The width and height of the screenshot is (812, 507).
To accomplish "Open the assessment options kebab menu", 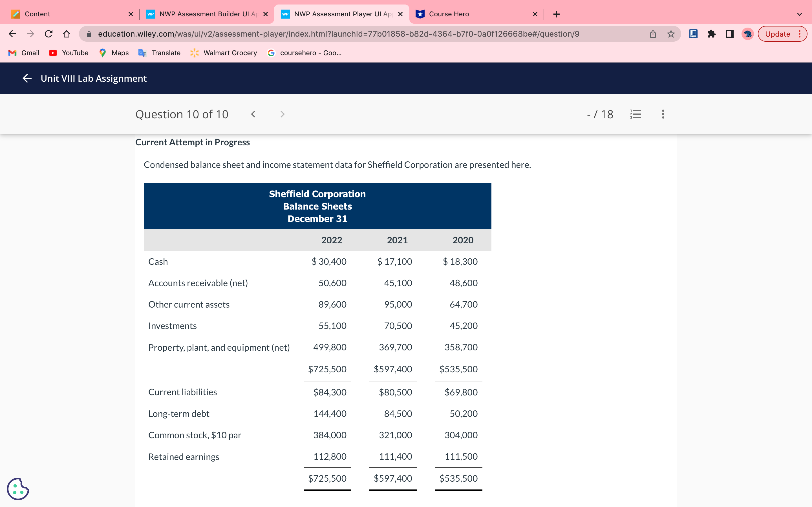I will [663, 114].
